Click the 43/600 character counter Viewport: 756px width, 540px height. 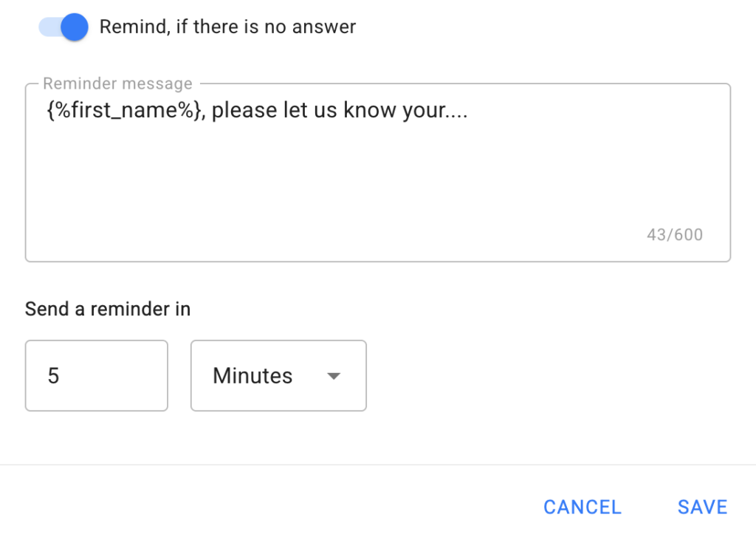[674, 235]
